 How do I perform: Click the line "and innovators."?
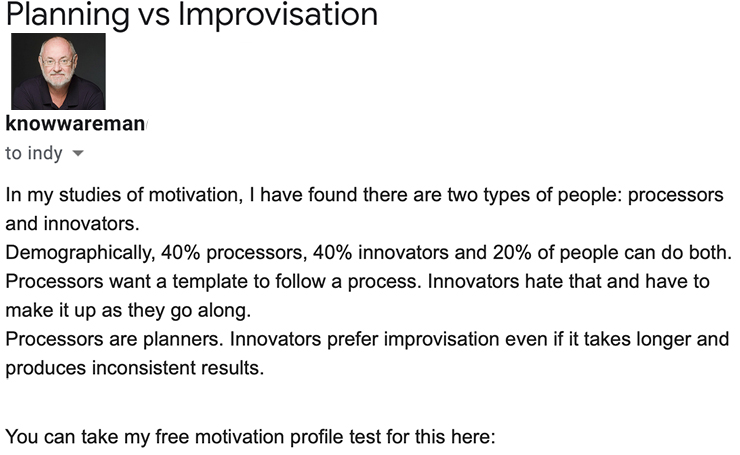click(72, 224)
